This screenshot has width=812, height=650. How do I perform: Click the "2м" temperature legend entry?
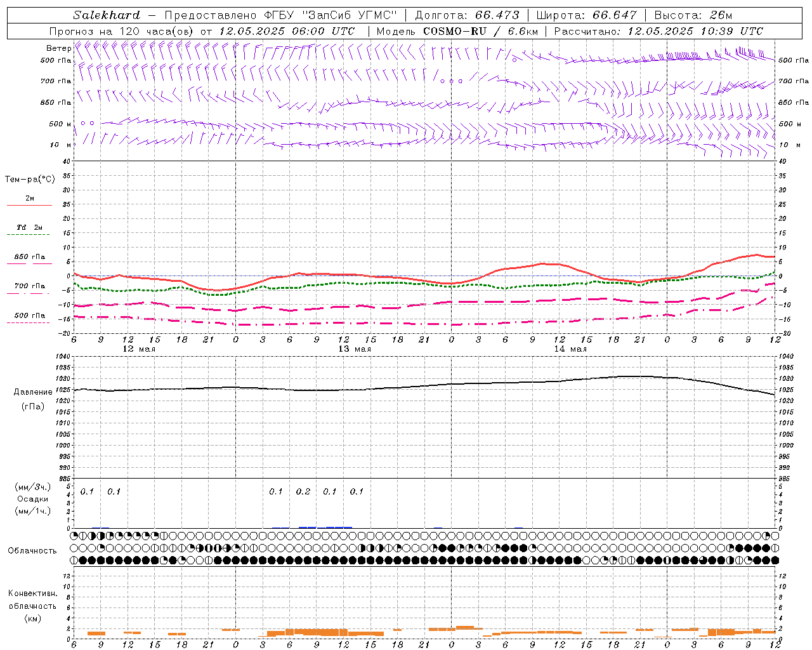coord(30,198)
